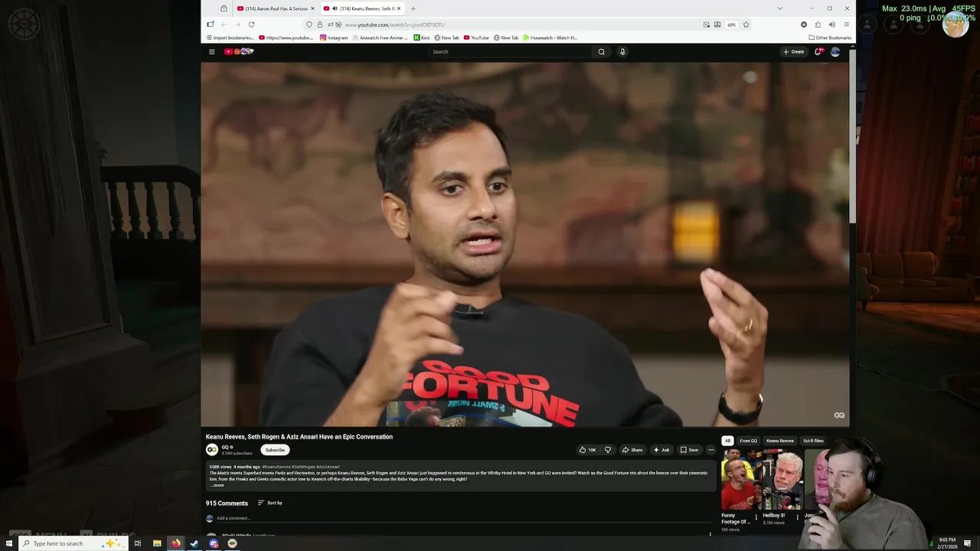This screenshot has height=551, width=980.
Task: Open Steam from the taskbar
Action: pyautogui.click(x=194, y=543)
